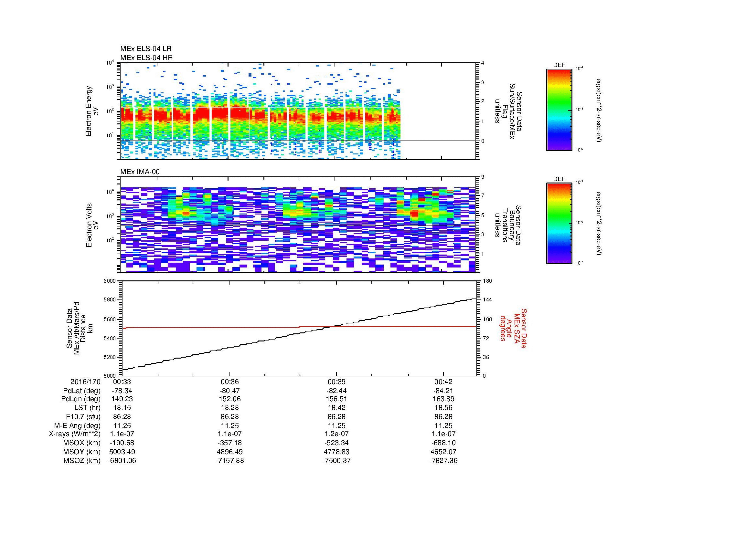Click the MSOY value 4652.07
The image size is (756, 534).
pos(443,452)
